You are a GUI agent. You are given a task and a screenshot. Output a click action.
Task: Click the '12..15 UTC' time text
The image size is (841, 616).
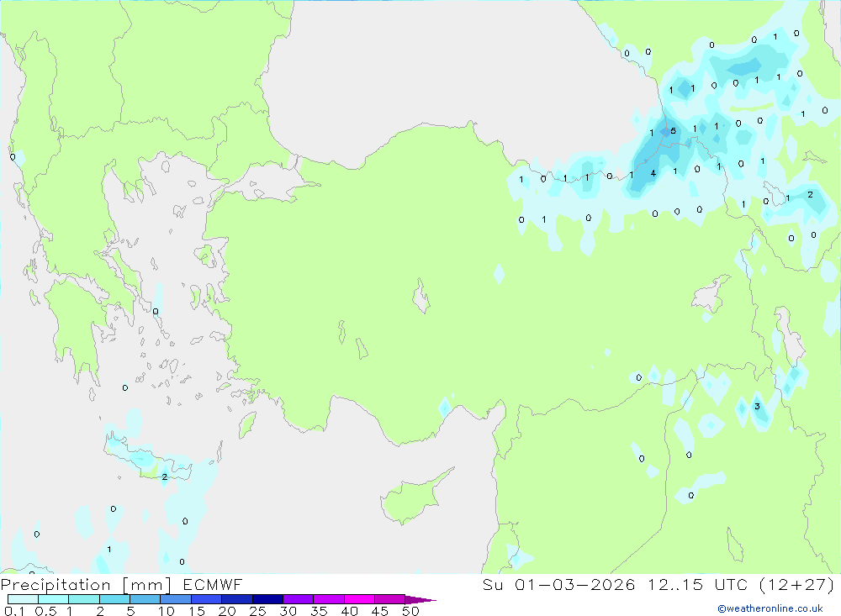698,584
